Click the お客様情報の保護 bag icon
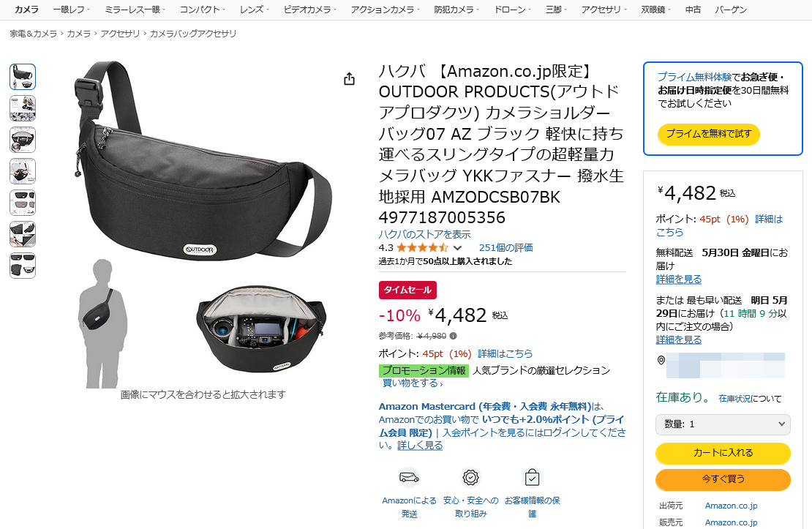The image size is (812, 529). pyautogui.click(x=532, y=477)
